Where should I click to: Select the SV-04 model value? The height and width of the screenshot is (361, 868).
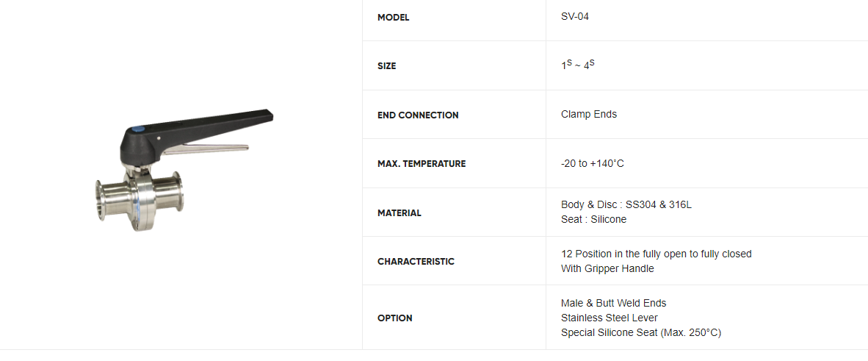pyautogui.click(x=574, y=16)
